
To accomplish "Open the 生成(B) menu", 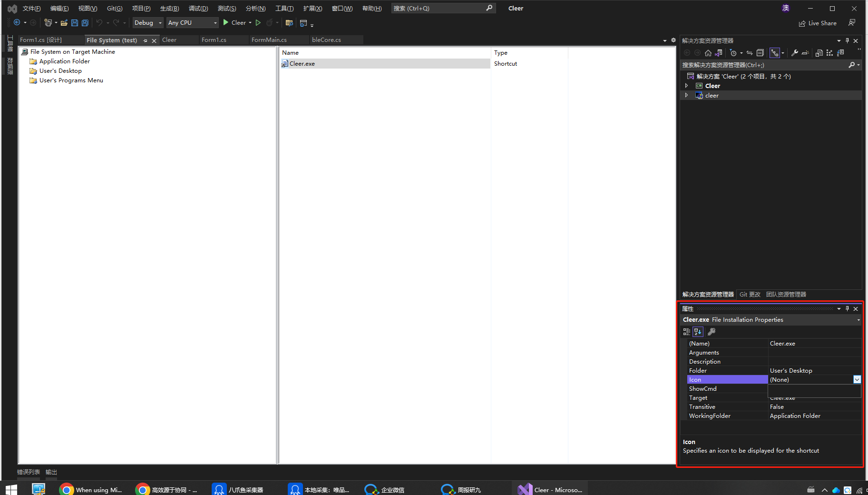I will [169, 8].
